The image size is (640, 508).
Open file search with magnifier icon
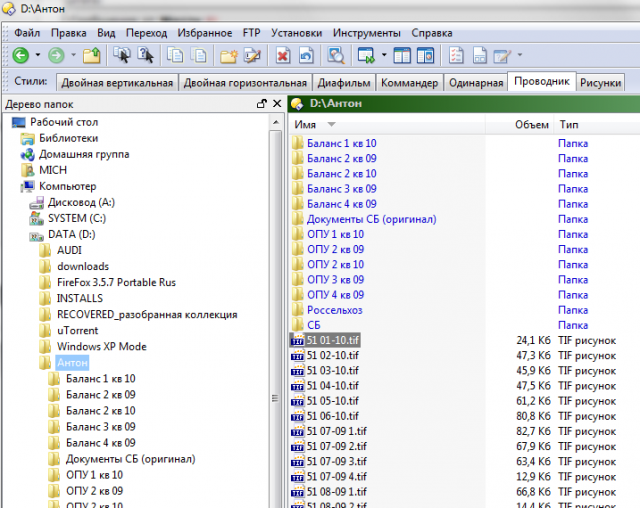coord(336,55)
